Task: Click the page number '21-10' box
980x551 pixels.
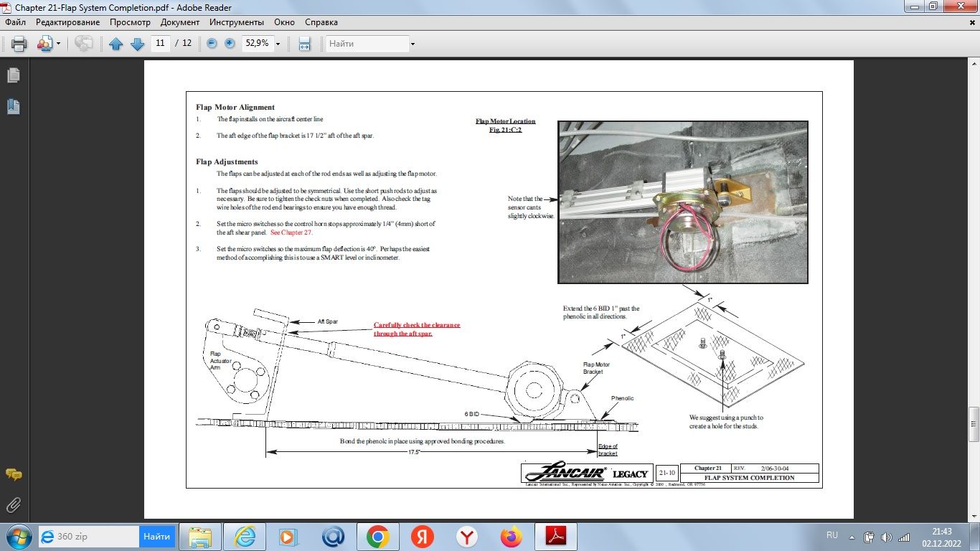Action: click(x=666, y=473)
